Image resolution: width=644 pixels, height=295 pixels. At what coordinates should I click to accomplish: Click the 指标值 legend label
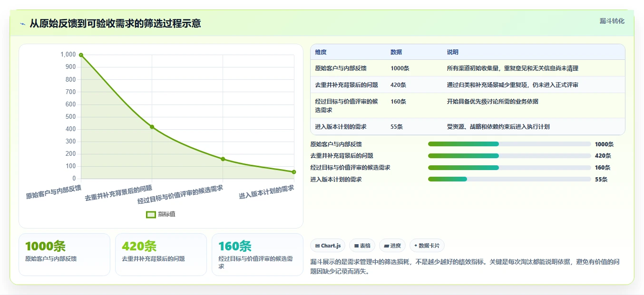pyautogui.click(x=166, y=214)
